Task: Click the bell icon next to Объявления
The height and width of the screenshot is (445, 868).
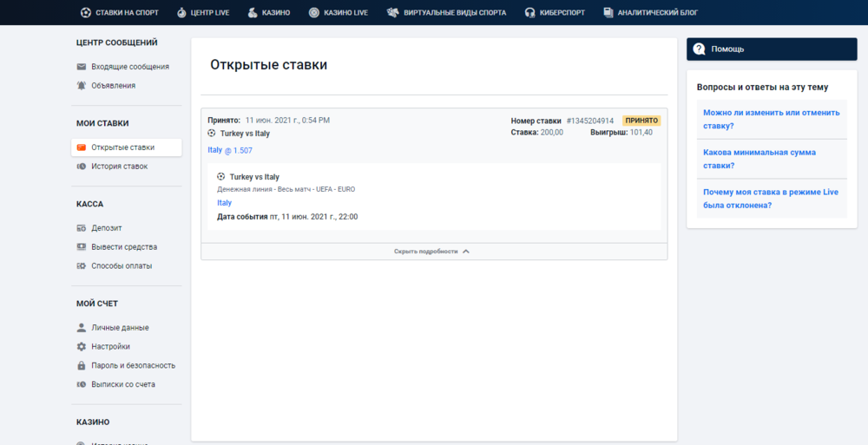Action: tap(82, 85)
